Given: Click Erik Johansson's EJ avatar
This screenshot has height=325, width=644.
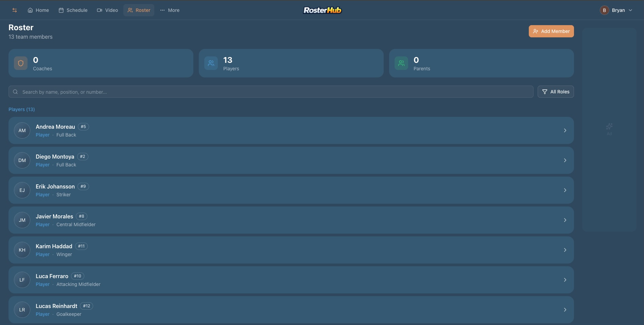Looking at the screenshot, I should (x=22, y=190).
